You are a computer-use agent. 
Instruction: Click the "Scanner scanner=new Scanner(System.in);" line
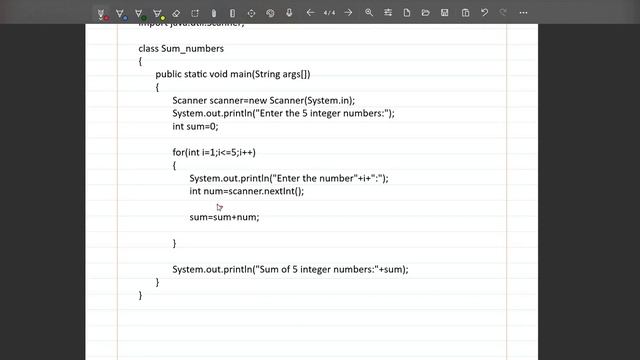[264, 100]
